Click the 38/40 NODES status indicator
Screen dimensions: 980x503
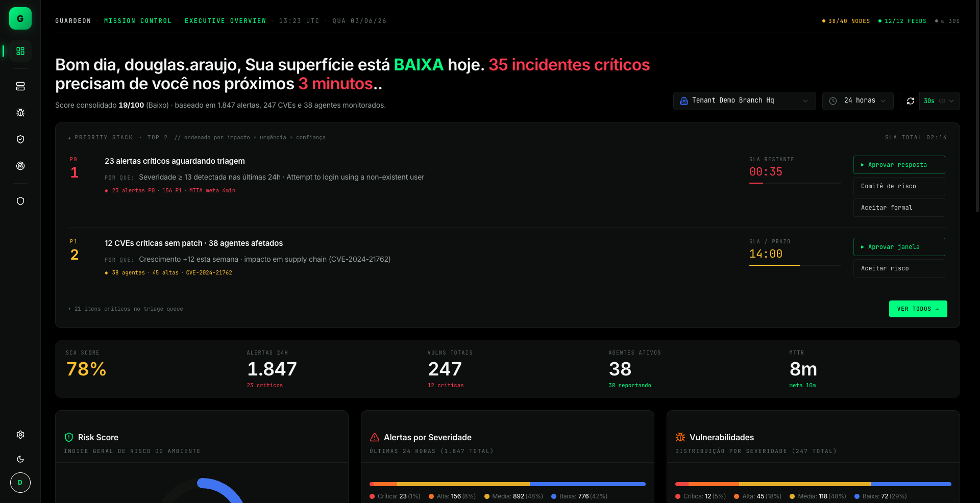pyautogui.click(x=846, y=21)
